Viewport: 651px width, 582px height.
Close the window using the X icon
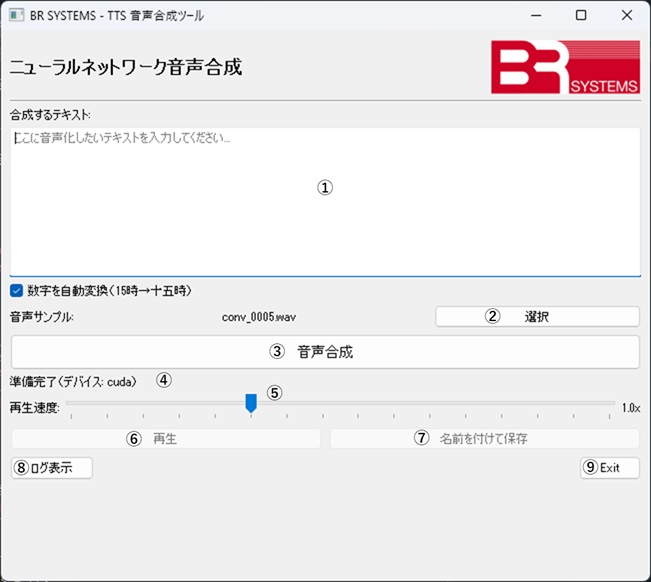[x=627, y=15]
